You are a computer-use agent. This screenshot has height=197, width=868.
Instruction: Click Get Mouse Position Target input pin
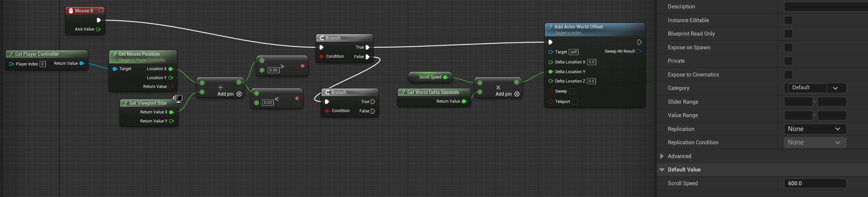click(x=115, y=69)
